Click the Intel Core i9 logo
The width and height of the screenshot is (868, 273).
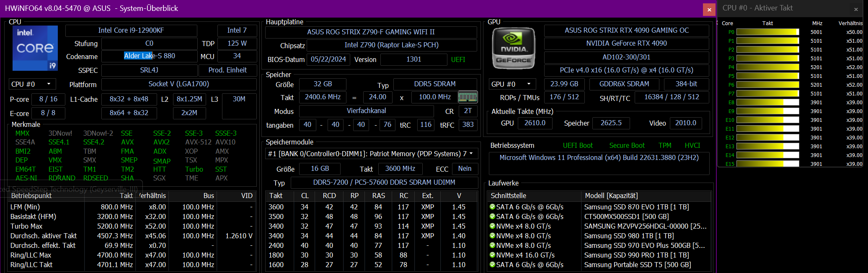[x=35, y=48]
